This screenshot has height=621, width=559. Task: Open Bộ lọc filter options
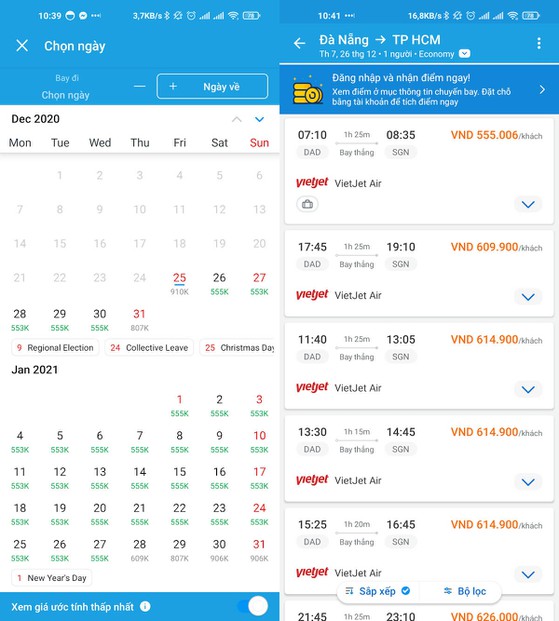point(465,591)
